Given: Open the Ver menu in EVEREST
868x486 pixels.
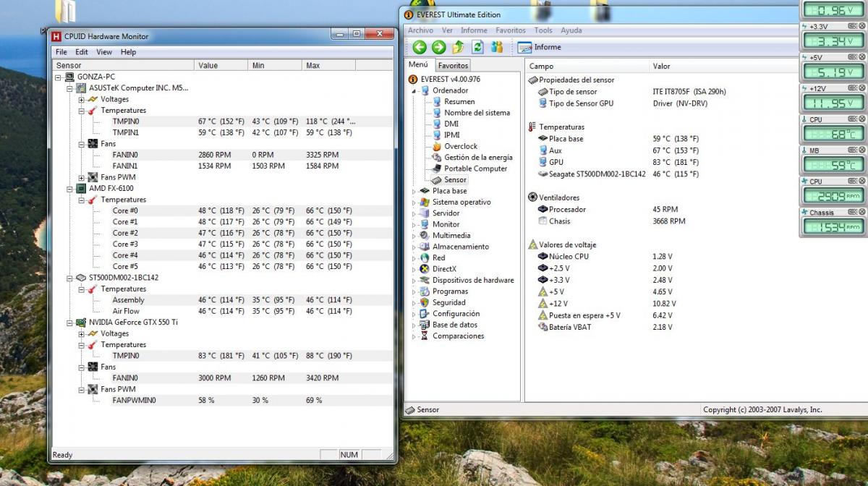Looking at the screenshot, I should pyautogui.click(x=447, y=30).
